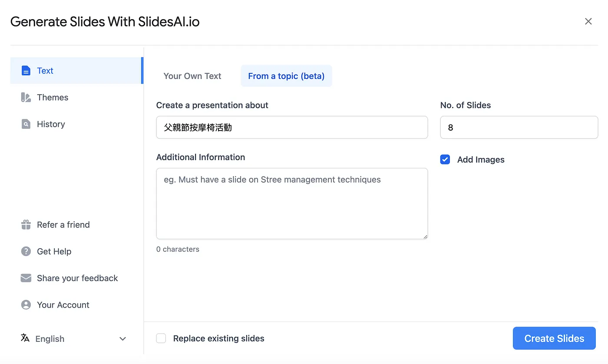Click the English language label text
Screen dimensions: 608x364
tap(50, 339)
